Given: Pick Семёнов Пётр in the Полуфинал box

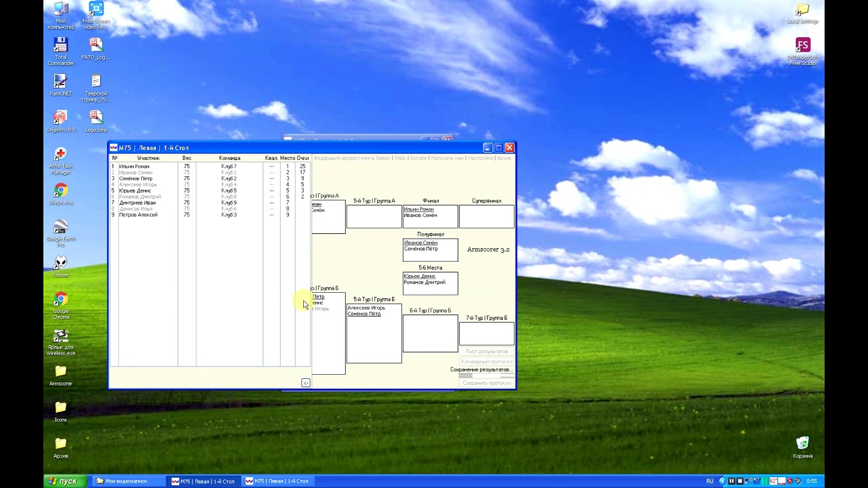Looking at the screenshot, I should [x=421, y=249].
